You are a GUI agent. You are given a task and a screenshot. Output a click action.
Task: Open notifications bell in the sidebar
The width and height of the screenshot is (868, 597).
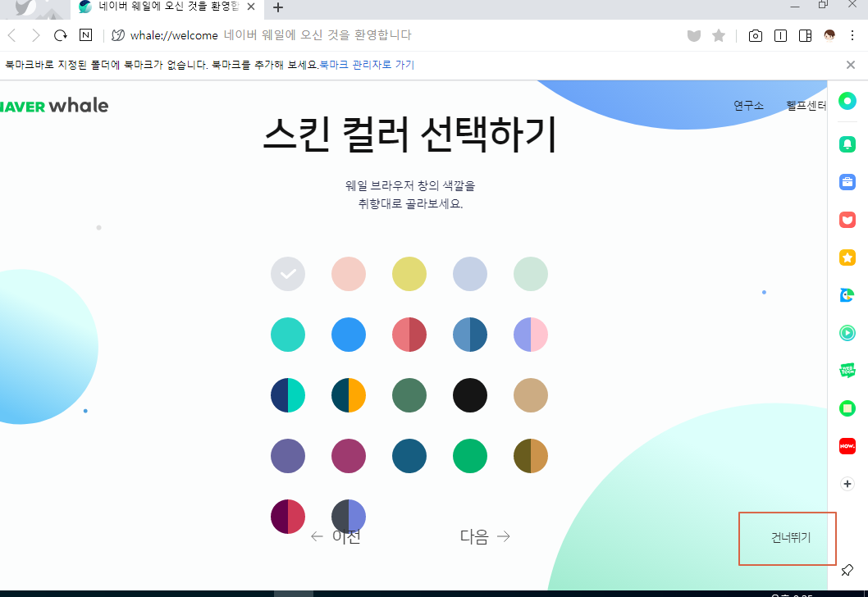(847, 144)
